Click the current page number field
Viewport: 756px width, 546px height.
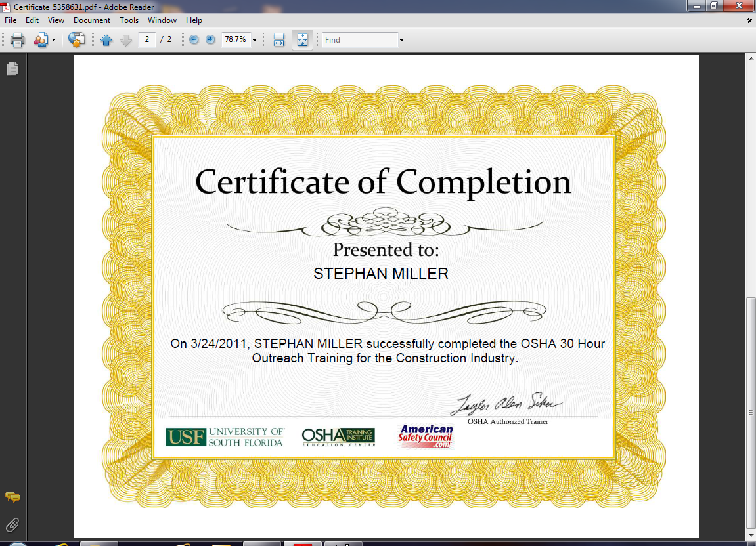[147, 39]
